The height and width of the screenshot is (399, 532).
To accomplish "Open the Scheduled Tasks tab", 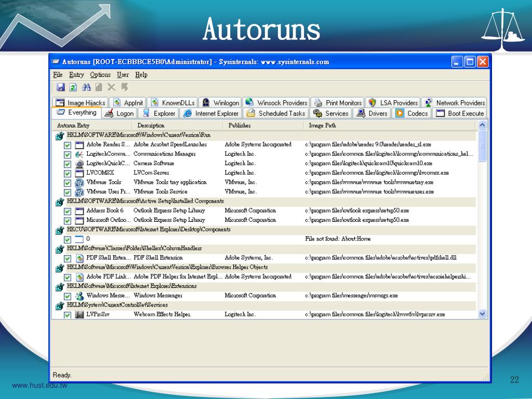I will click(276, 113).
